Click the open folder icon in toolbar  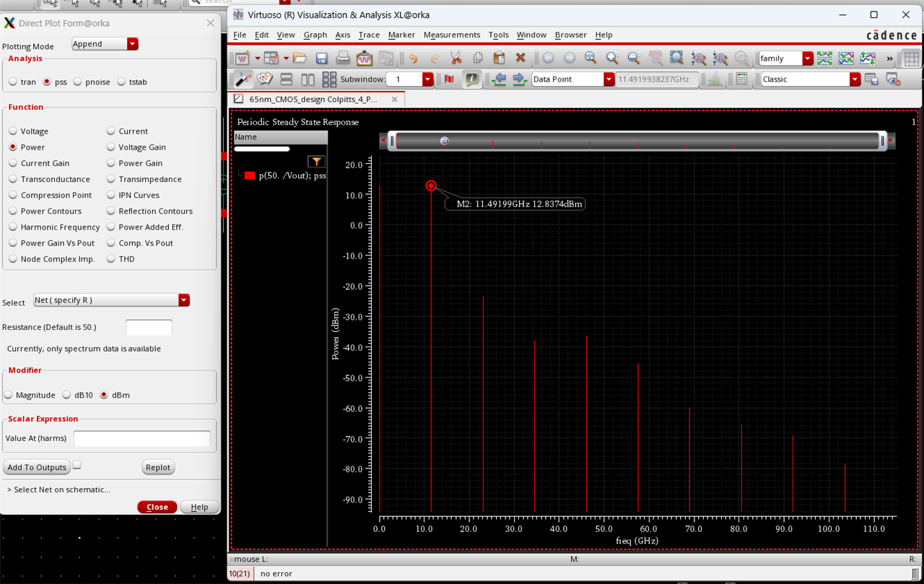coord(300,58)
